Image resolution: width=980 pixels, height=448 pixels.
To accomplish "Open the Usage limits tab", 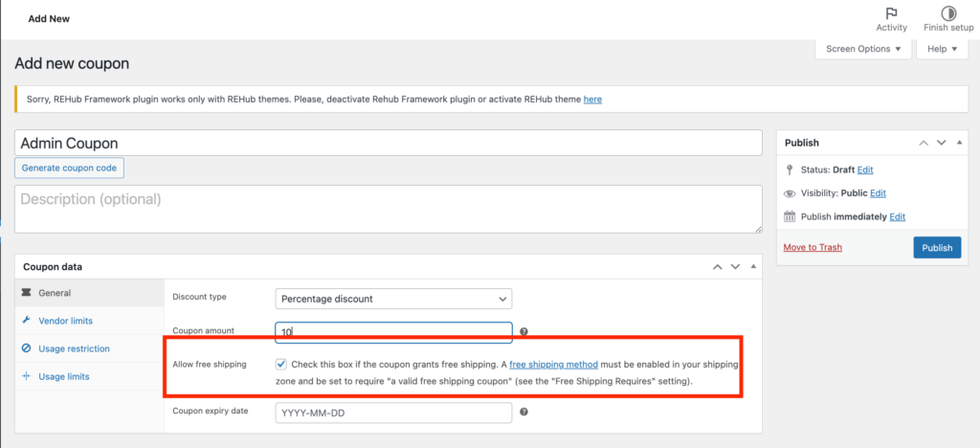I will pos(89,376).
